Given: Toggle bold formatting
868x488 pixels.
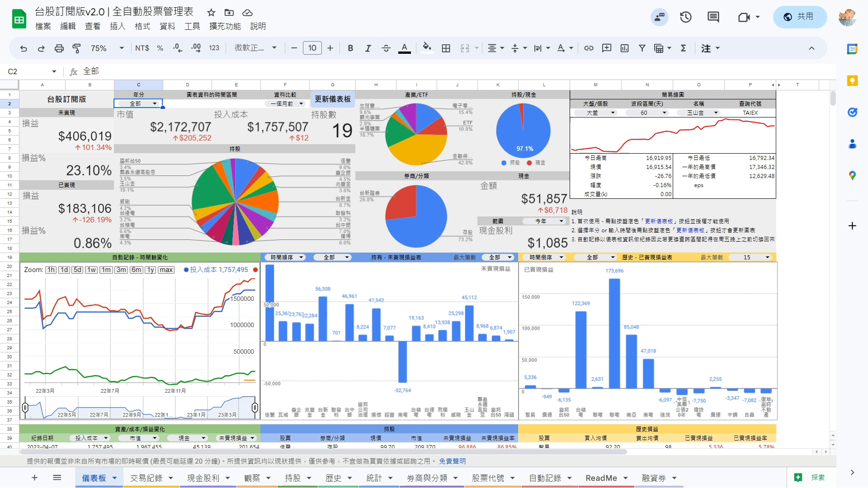Looking at the screenshot, I should [350, 48].
